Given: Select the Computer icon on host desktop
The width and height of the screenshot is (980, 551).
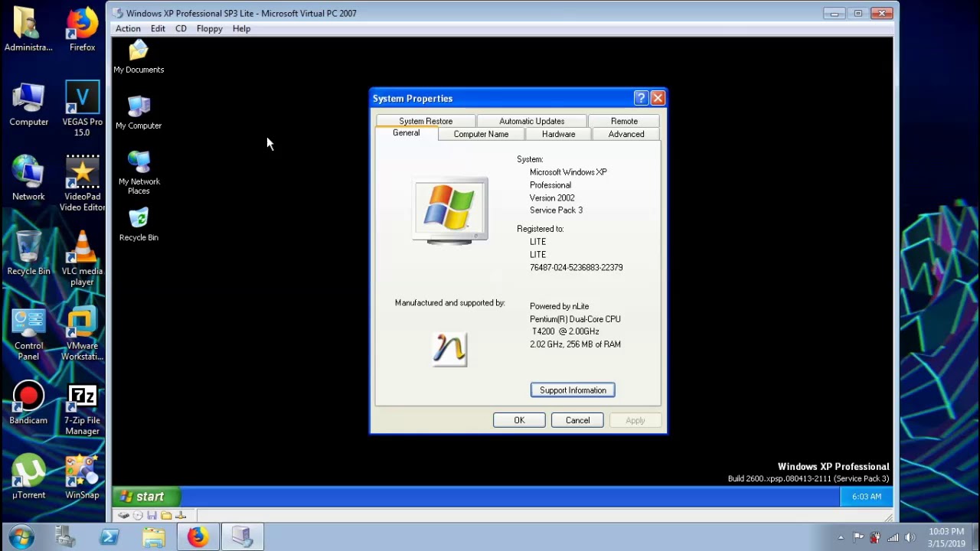Looking at the screenshot, I should coord(28,105).
